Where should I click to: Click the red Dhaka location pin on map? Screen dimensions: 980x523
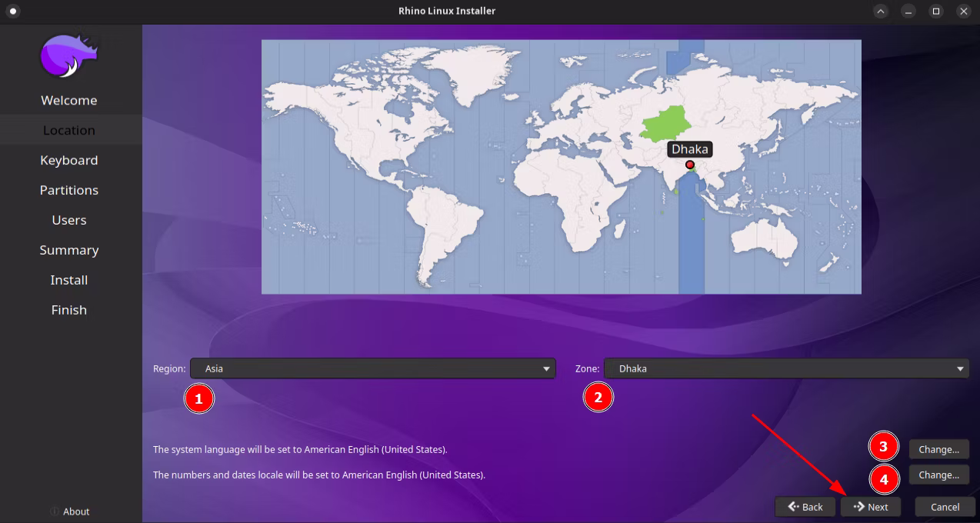[690, 165]
